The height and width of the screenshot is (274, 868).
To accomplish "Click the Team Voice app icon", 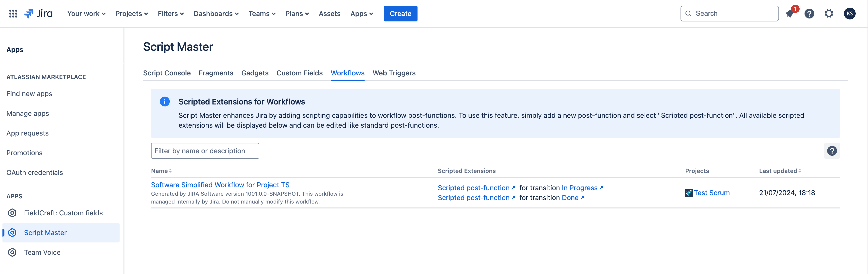I will pyautogui.click(x=13, y=252).
